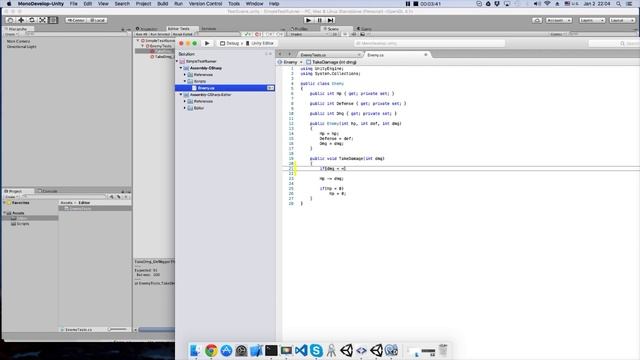Screen dimensions: 640x360
Task: Navigate back in MonoDevelop editor
Action: pyautogui.click(x=280, y=54)
